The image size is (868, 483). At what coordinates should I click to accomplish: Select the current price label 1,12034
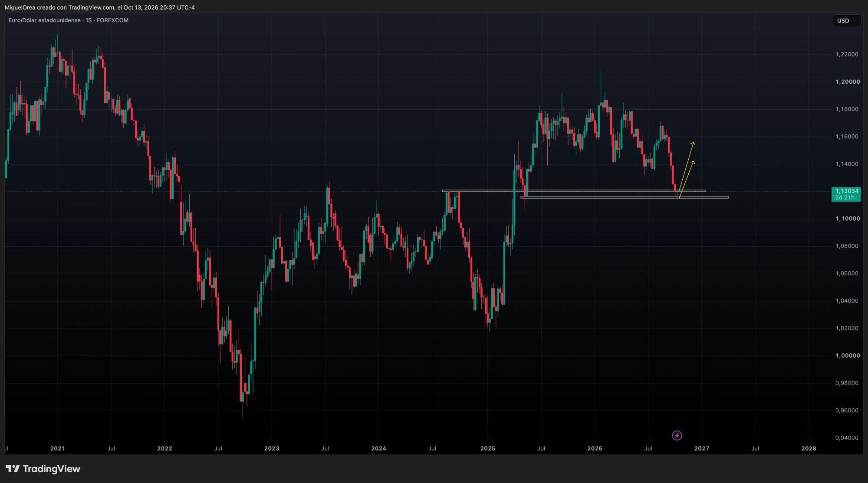pyautogui.click(x=847, y=191)
